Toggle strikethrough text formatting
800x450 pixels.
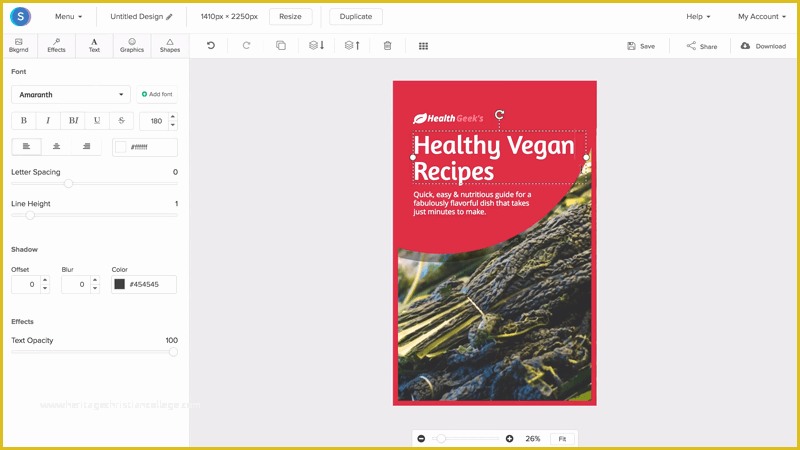tap(121, 120)
